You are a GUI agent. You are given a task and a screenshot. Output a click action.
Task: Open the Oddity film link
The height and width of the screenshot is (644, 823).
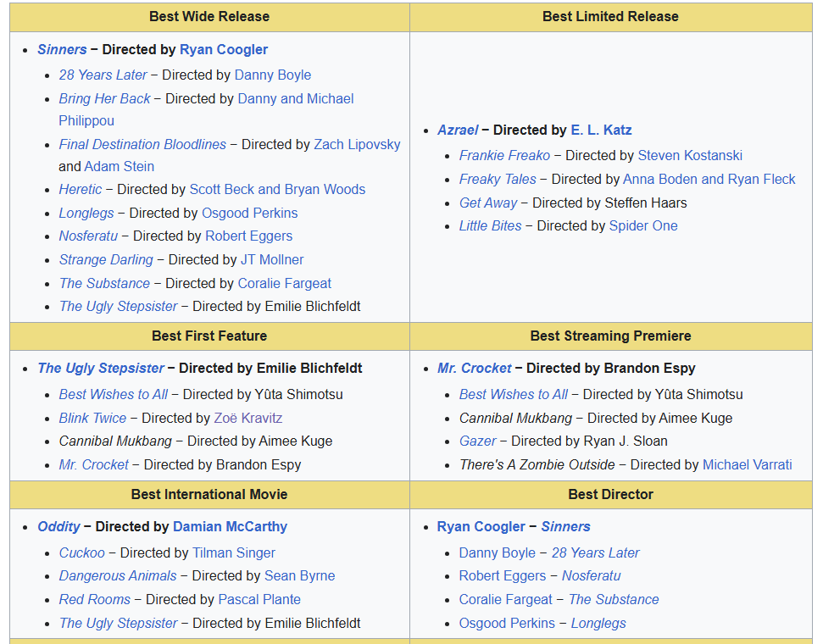[58, 527]
